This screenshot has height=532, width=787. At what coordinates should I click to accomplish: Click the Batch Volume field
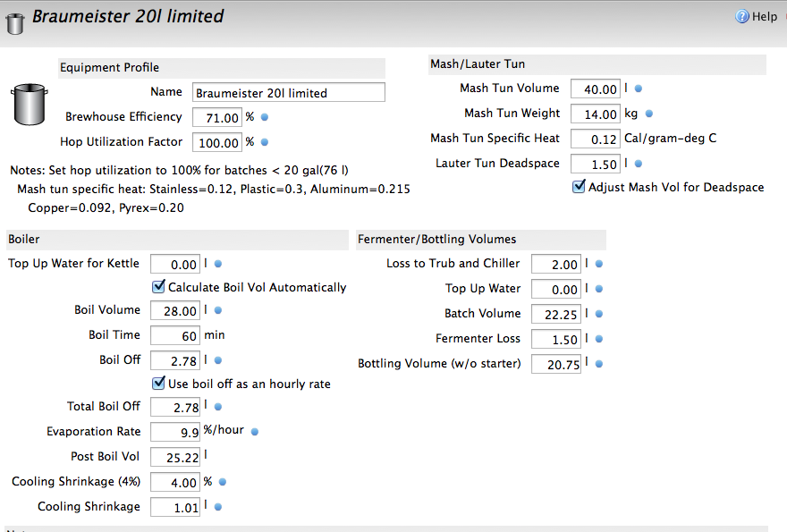(556, 314)
